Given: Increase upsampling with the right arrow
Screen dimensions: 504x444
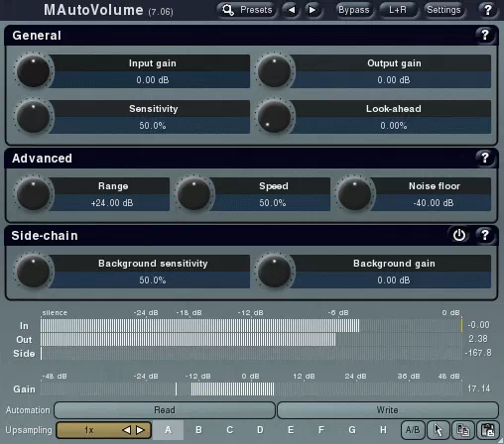Looking at the screenshot, I should point(141,430).
